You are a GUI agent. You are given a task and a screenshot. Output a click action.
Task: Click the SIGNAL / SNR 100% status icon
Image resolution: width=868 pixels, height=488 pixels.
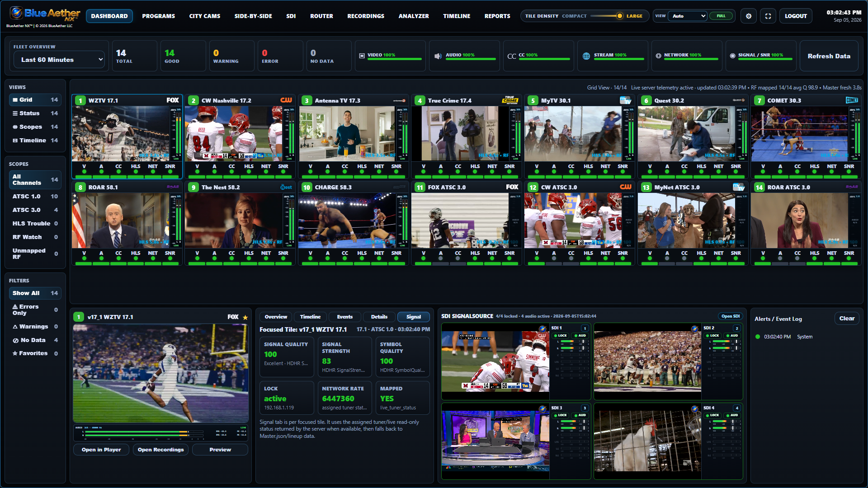tap(732, 56)
